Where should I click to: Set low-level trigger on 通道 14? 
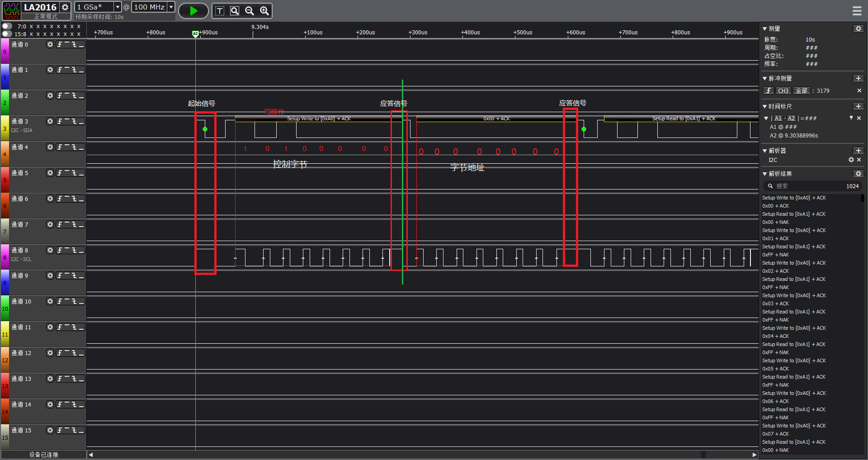[x=81, y=405]
